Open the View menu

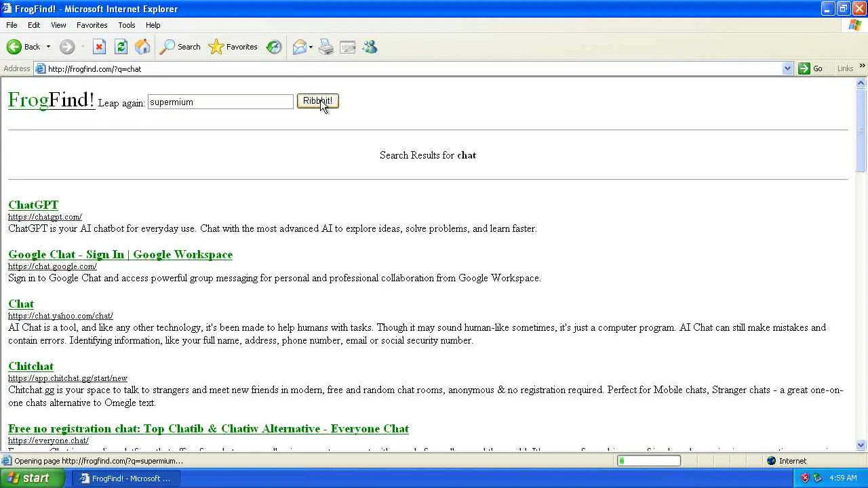(58, 25)
